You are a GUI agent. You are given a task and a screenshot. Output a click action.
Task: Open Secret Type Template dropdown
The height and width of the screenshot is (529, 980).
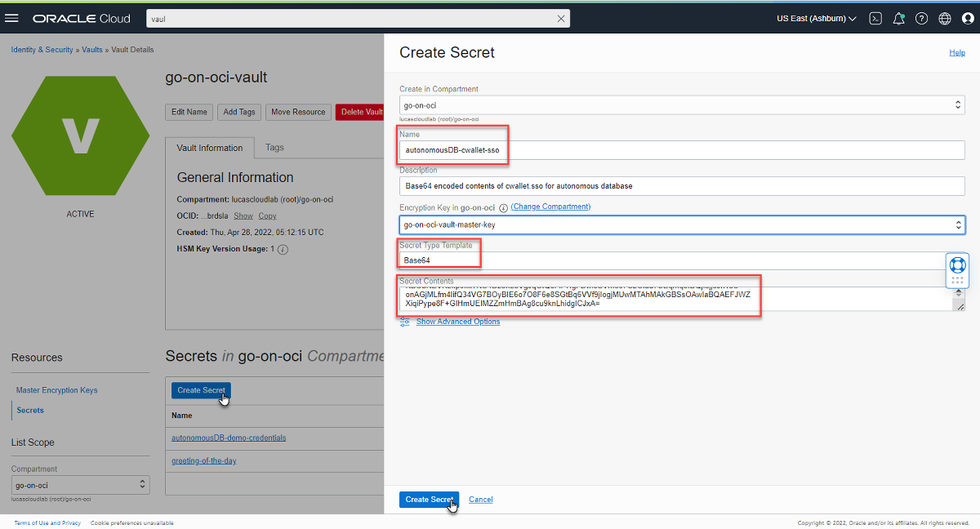[x=682, y=260]
